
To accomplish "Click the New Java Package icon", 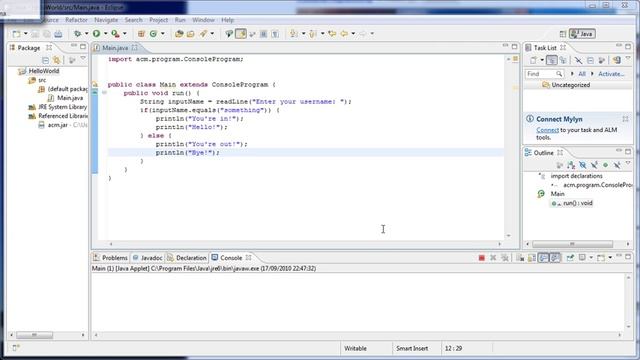I will point(141,34).
